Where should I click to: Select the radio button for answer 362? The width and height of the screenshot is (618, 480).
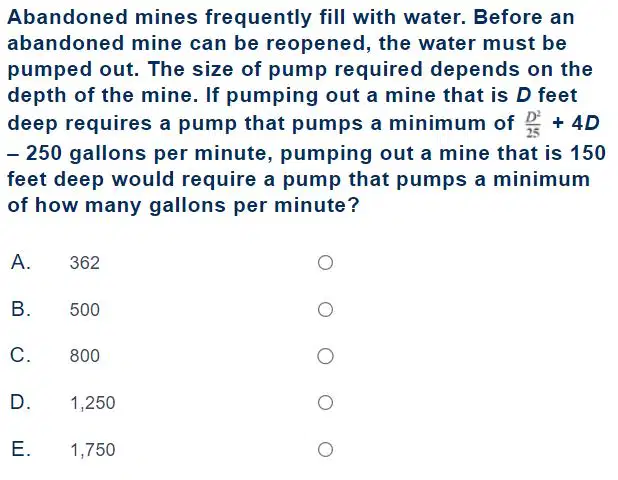(x=325, y=262)
